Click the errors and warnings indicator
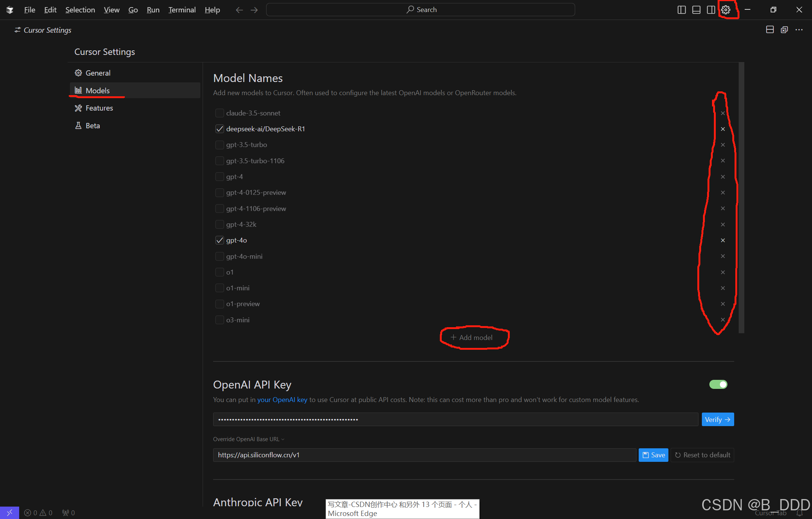 (38, 512)
